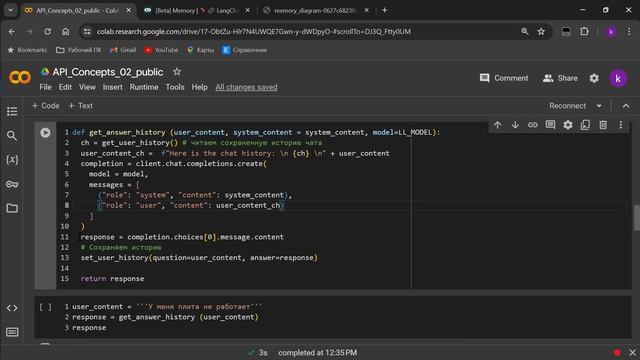Go to Colab home logo
This screenshot has height=360, width=640.
20,78
